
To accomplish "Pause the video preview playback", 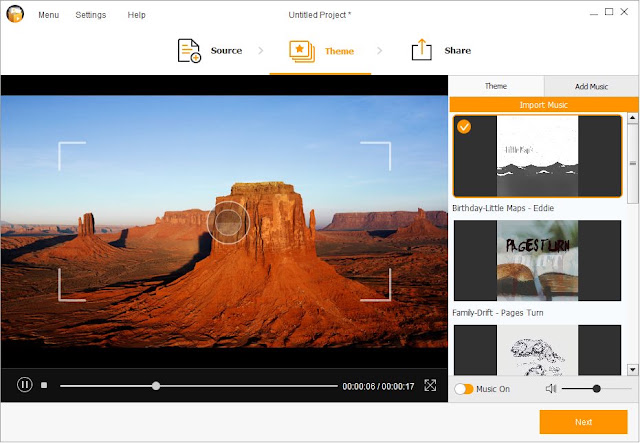I will [24, 385].
